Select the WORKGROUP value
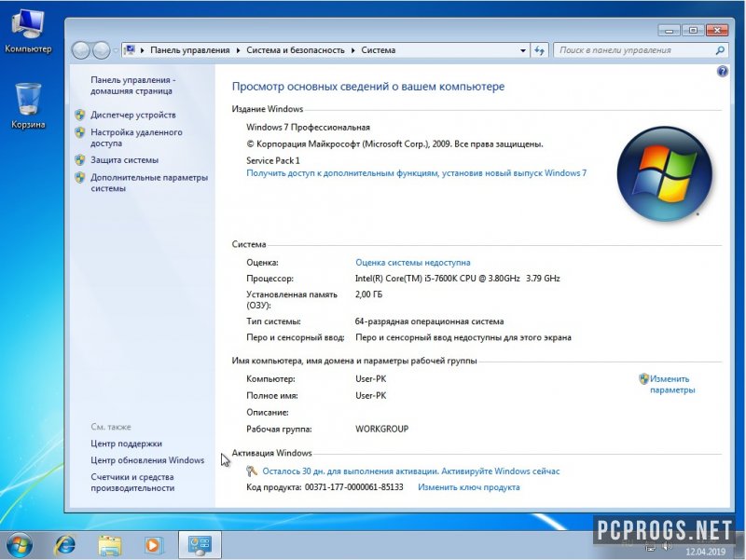Viewport: 746px width, 560px height. point(382,430)
